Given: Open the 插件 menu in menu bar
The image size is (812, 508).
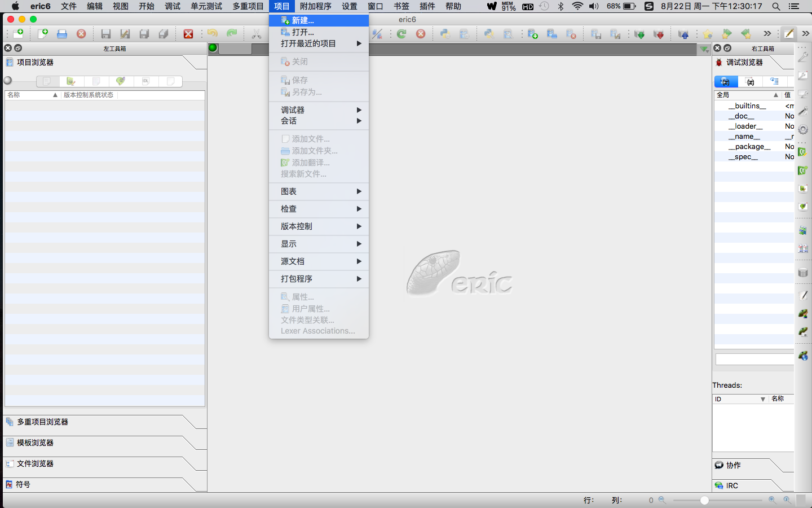Looking at the screenshot, I should (x=427, y=6).
